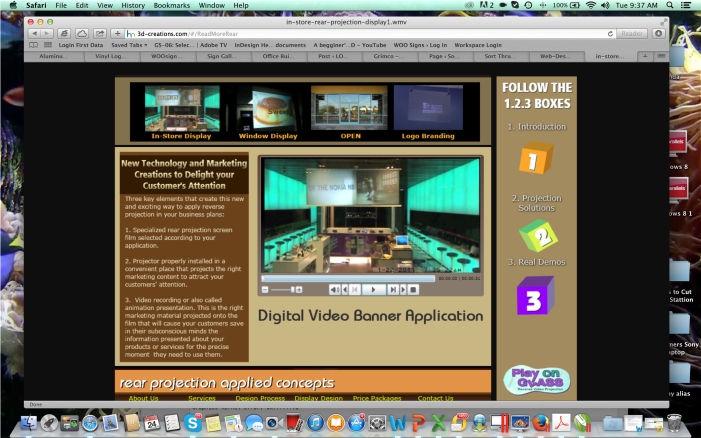Screen dimensions: 701x438
Task: Switch to the Vinyl Log tab
Action: pos(111,56)
